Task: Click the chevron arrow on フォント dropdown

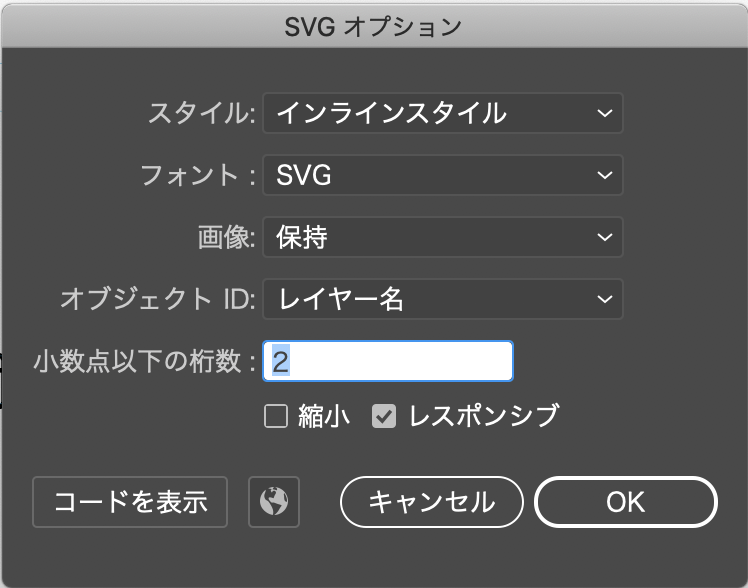Action: click(x=604, y=176)
